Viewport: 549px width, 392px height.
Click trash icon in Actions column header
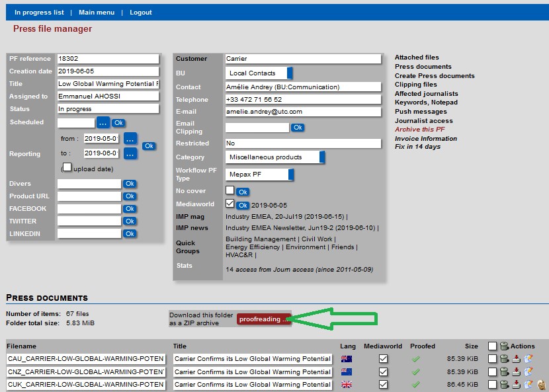(x=504, y=346)
